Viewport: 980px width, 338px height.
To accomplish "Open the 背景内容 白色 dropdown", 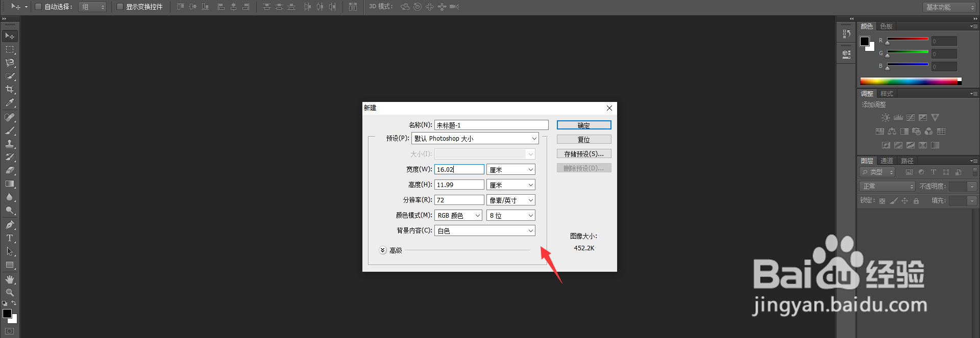I will click(485, 230).
